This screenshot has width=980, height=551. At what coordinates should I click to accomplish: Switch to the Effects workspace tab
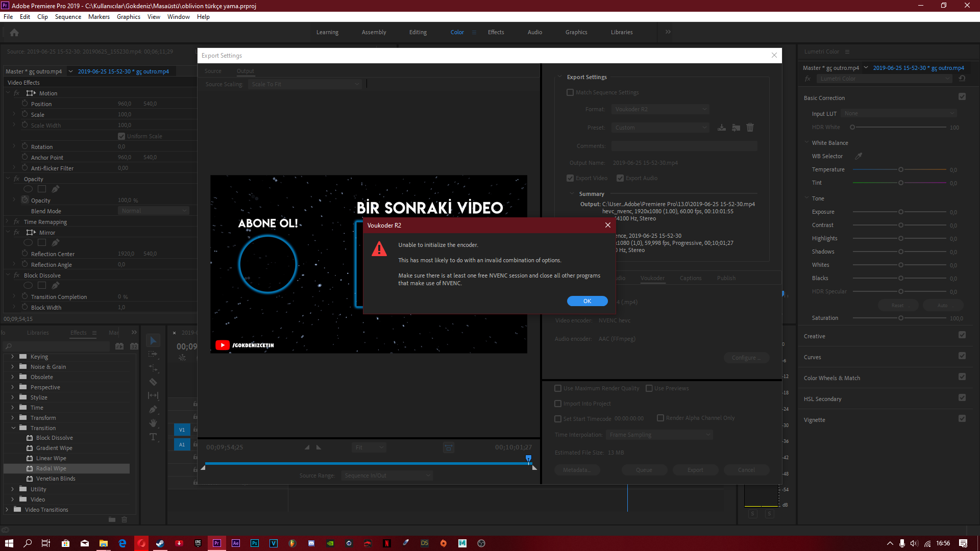(x=496, y=32)
